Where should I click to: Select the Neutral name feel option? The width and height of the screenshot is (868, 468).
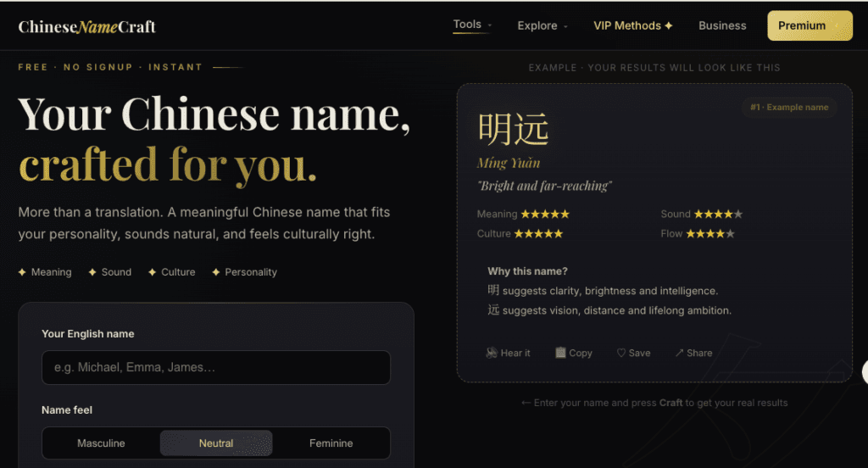[216, 443]
